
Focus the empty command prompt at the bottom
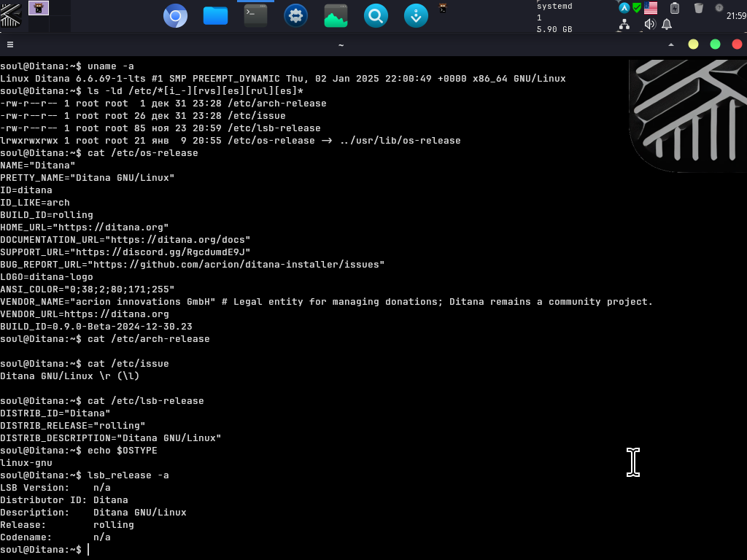[x=44, y=549]
